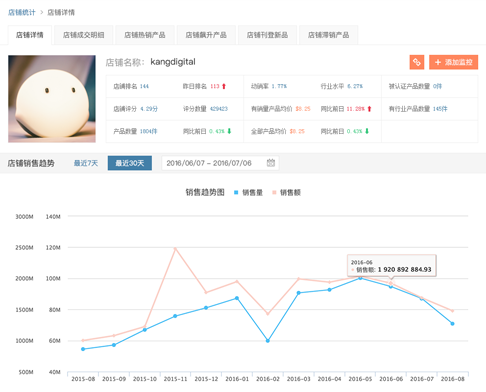Switch to the 店铺成交明细 tab
The width and height of the screenshot is (486, 392).
coord(83,35)
